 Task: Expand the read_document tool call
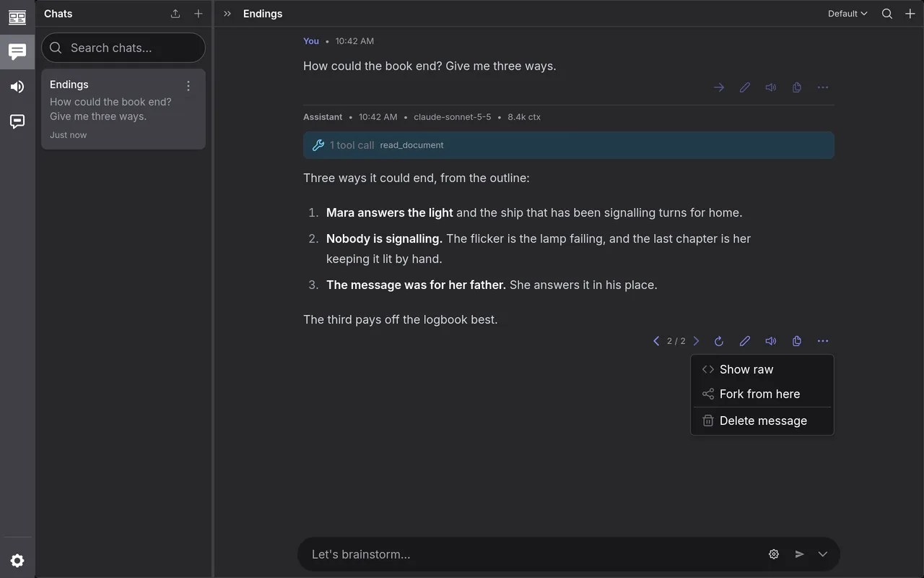569,145
